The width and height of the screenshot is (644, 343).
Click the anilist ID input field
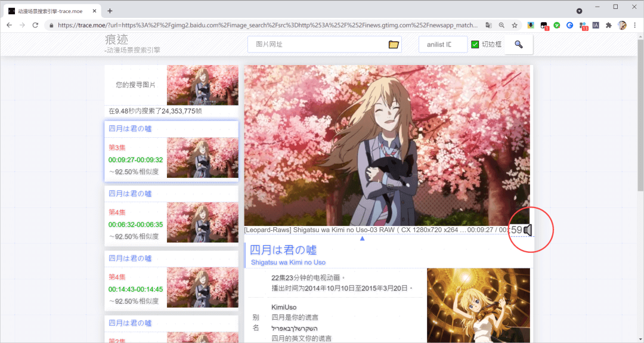[x=442, y=44]
